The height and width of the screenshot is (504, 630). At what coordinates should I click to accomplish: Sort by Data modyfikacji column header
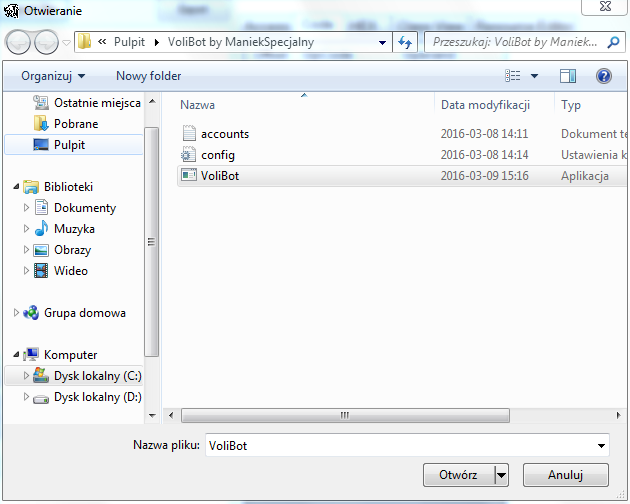tap(485, 105)
